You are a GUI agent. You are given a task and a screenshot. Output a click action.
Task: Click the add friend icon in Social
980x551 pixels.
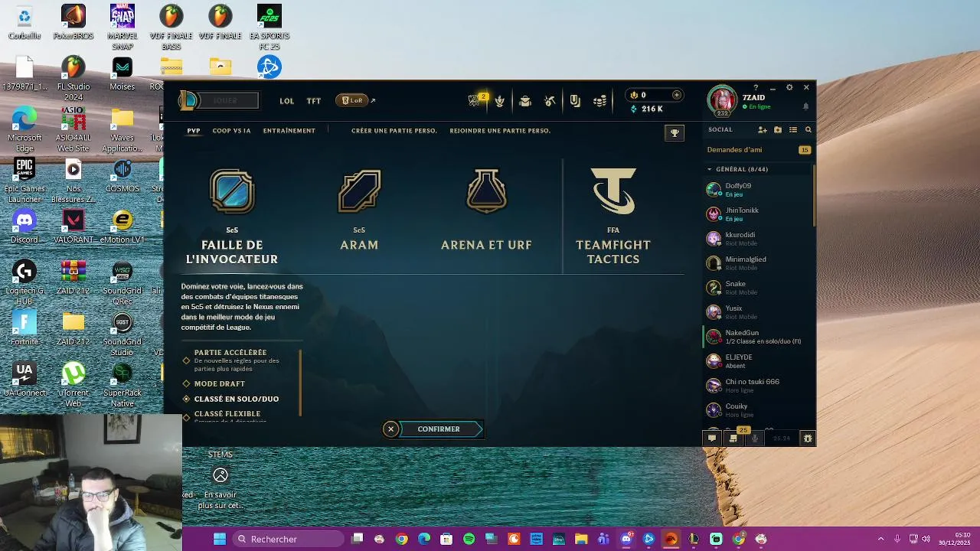tap(763, 130)
